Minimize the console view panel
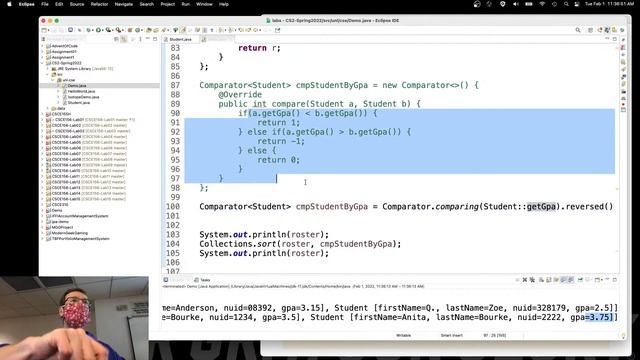The height and width of the screenshot is (360, 640). [607, 280]
